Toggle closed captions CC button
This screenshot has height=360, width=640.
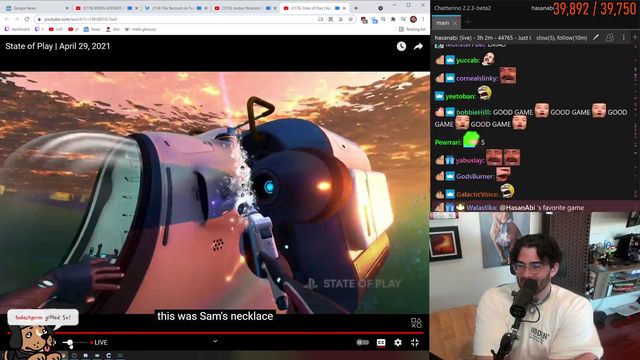[x=381, y=343]
